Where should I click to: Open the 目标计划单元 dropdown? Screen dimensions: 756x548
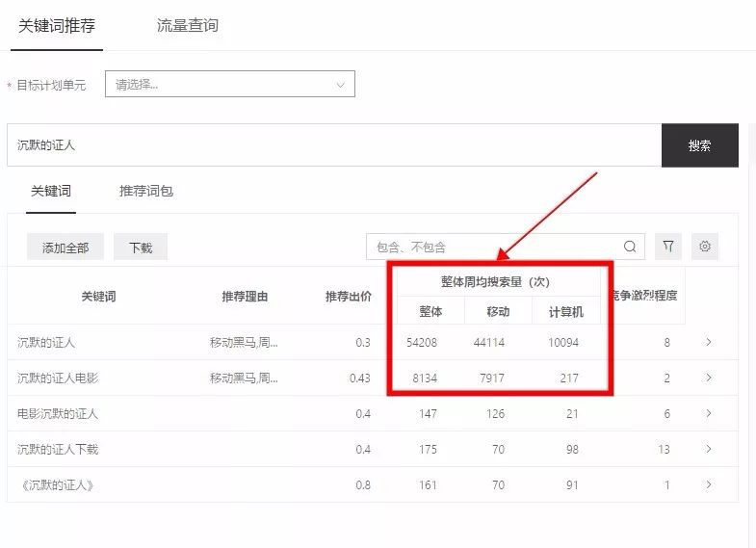point(229,85)
